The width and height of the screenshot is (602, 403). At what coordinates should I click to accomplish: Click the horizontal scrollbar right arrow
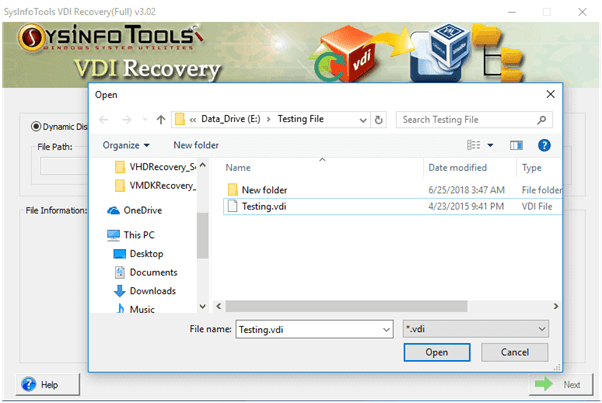[556, 306]
